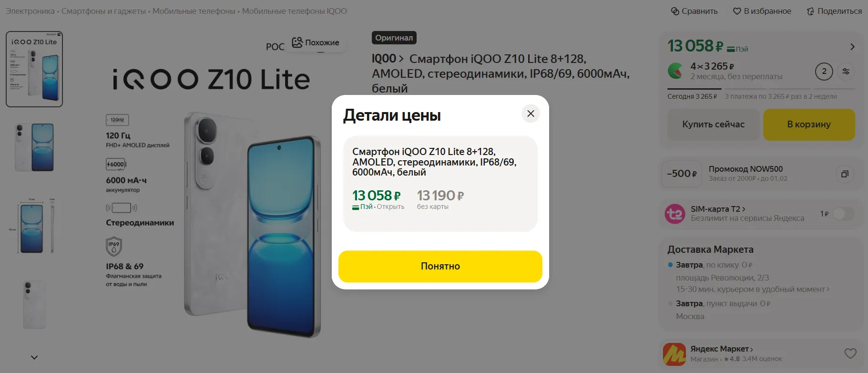Click the Поделиться share icon
This screenshot has width=868, height=373.
click(x=810, y=11)
